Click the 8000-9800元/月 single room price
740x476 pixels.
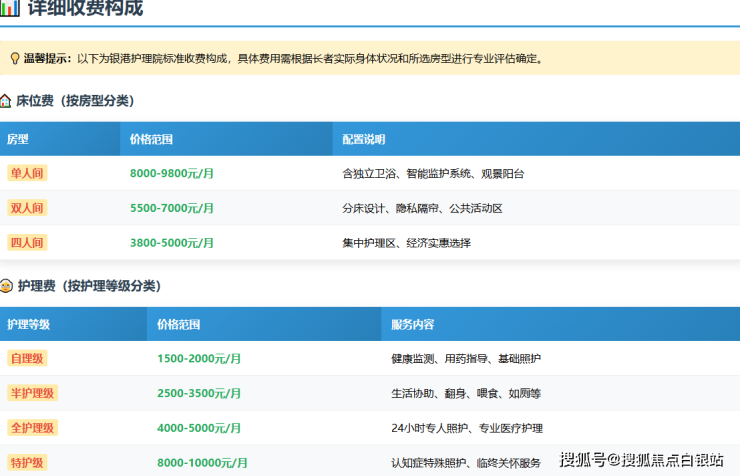[172, 173]
